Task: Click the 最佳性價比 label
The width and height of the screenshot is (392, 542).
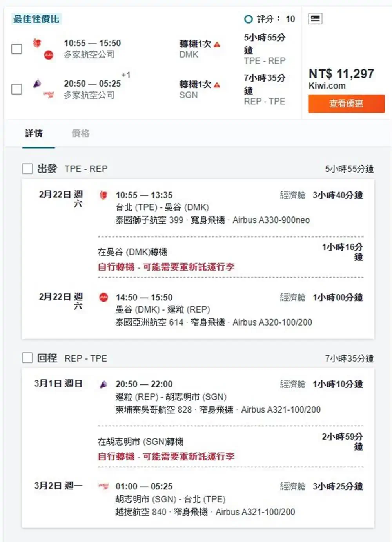Action: [x=36, y=18]
